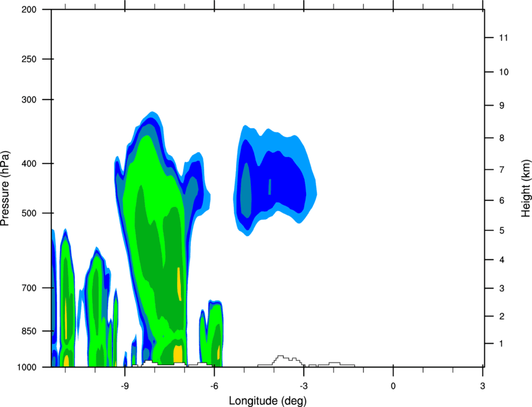Screen dimensions: 532x407
Task: Click the 11 km height label
Action: 504,38
